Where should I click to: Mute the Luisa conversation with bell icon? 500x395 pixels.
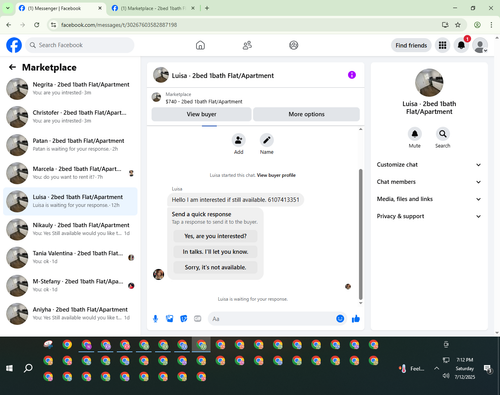[x=415, y=134]
